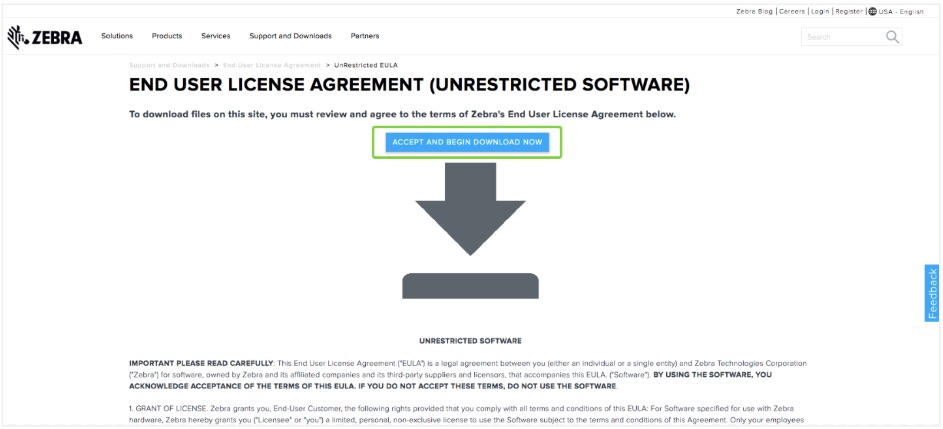Screen dimensions: 943x429
Task: Open USA - English region selector
Action: tap(901, 11)
